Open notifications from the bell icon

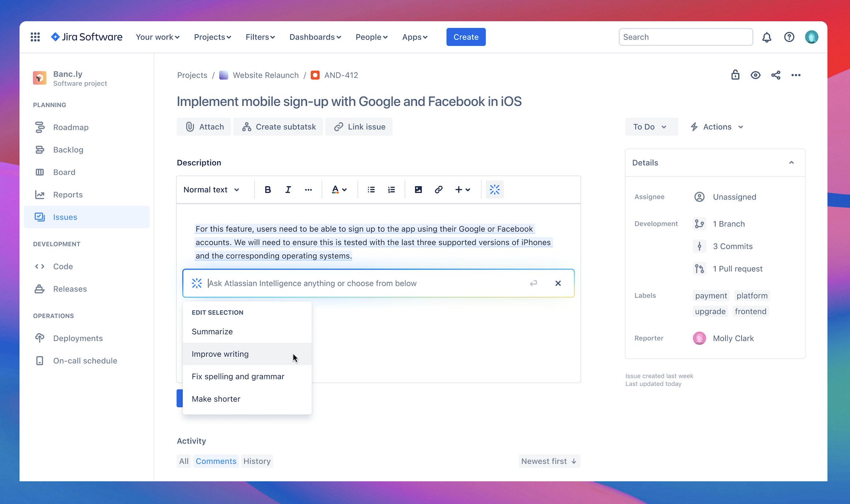point(767,37)
